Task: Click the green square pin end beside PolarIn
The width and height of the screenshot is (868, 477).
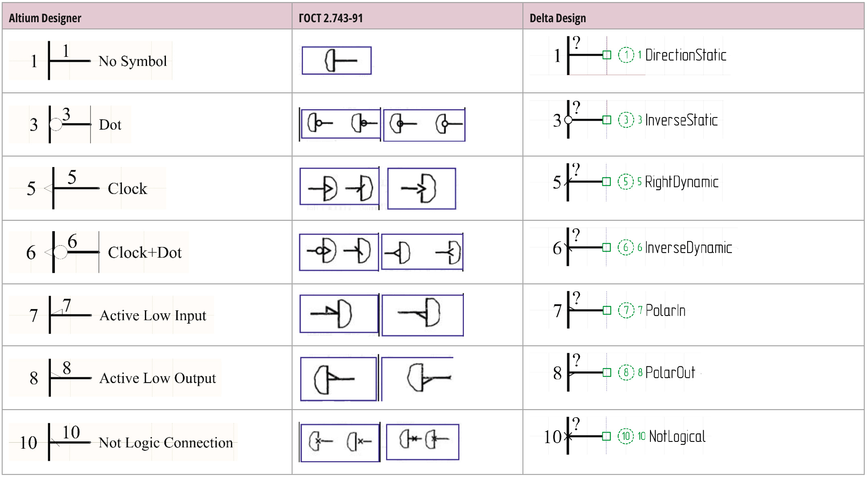Action: 606,310
